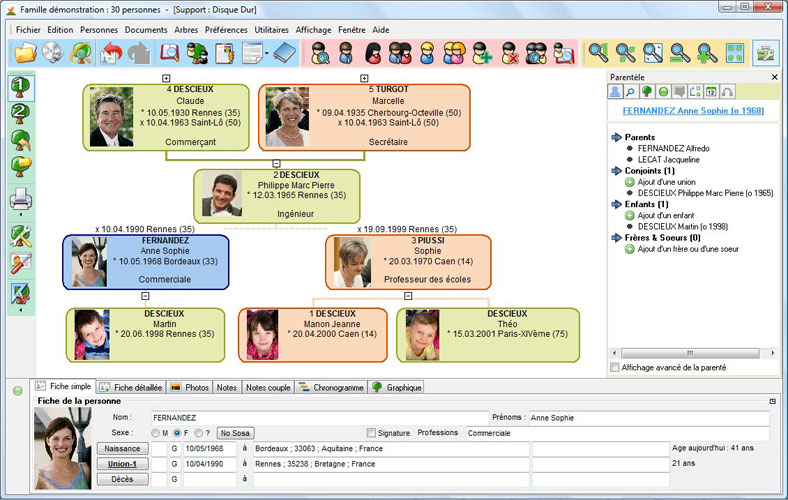Click the blonde couple pink and blue icon
Viewport: 788px width, 500px height.
tap(454, 53)
